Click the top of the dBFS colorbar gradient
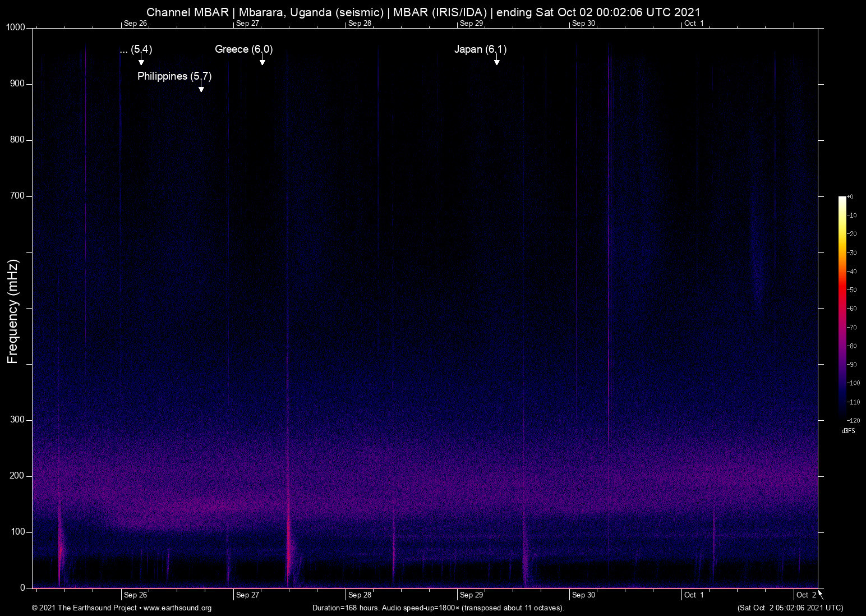Viewport: 866px width, 616px height. tap(841, 197)
